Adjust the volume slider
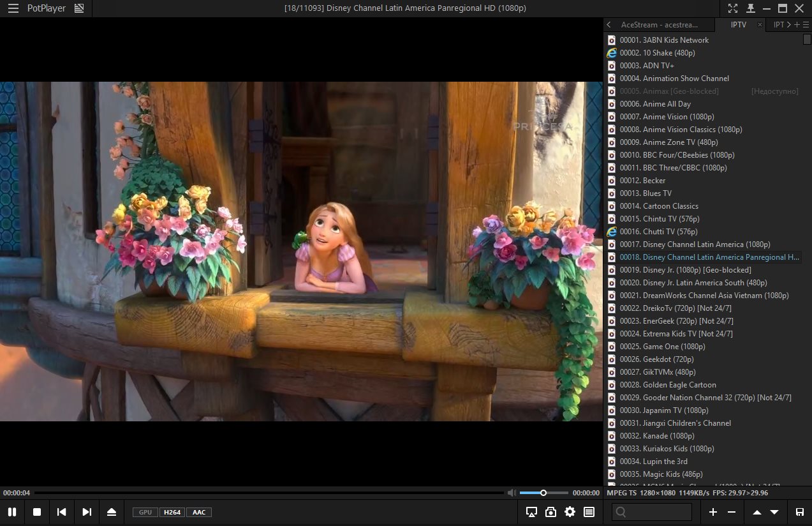This screenshot has width=812, height=526. [x=543, y=493]
